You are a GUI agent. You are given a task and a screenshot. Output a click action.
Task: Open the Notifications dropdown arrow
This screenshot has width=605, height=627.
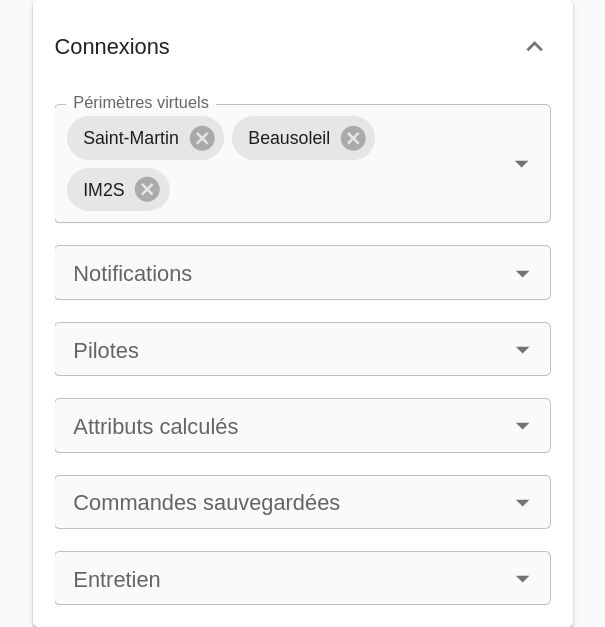click(x=522, y=274)
